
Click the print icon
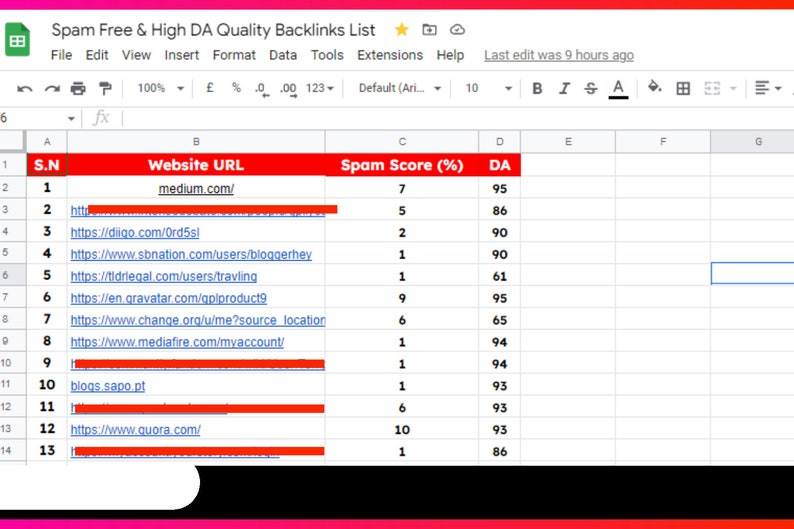78,89
